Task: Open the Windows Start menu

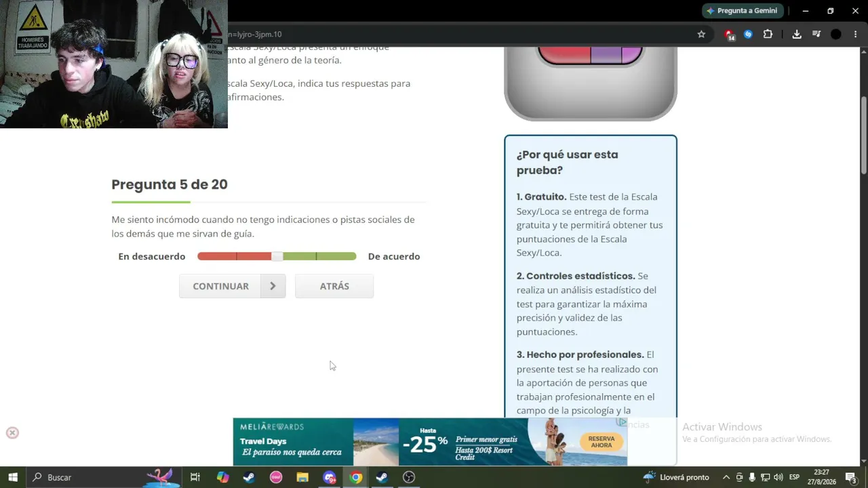Action: coord(12,477)
